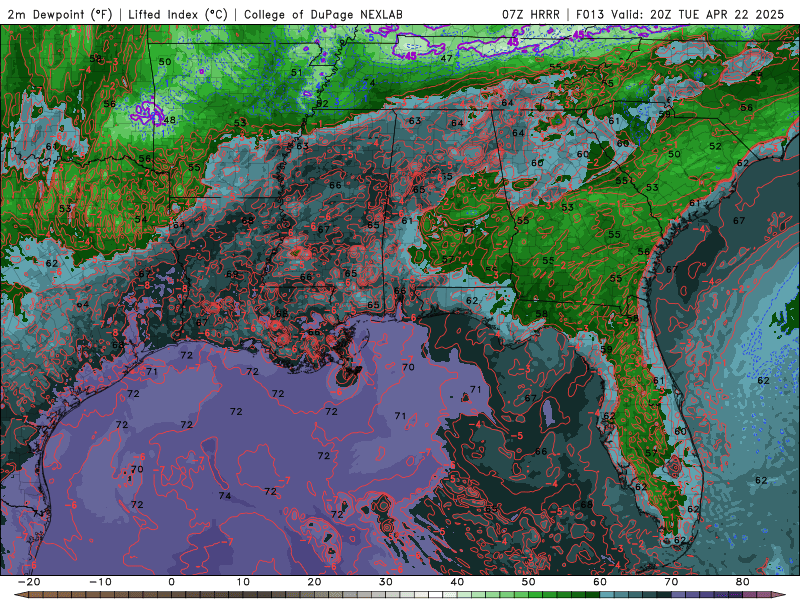Screen dimensions: 800x600
Task: Click the 20 label on the color scale
Action: click(314, 582)
